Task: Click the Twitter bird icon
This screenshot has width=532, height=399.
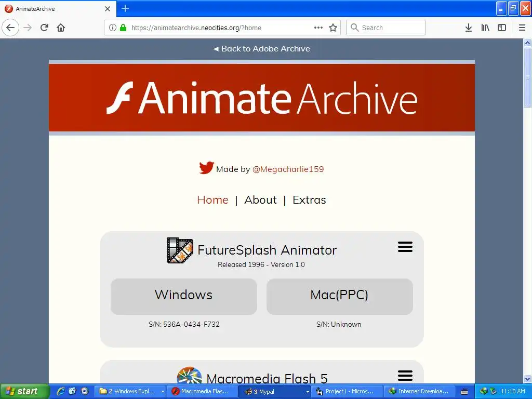Action: pyautogui.click(x=206, y=168)
